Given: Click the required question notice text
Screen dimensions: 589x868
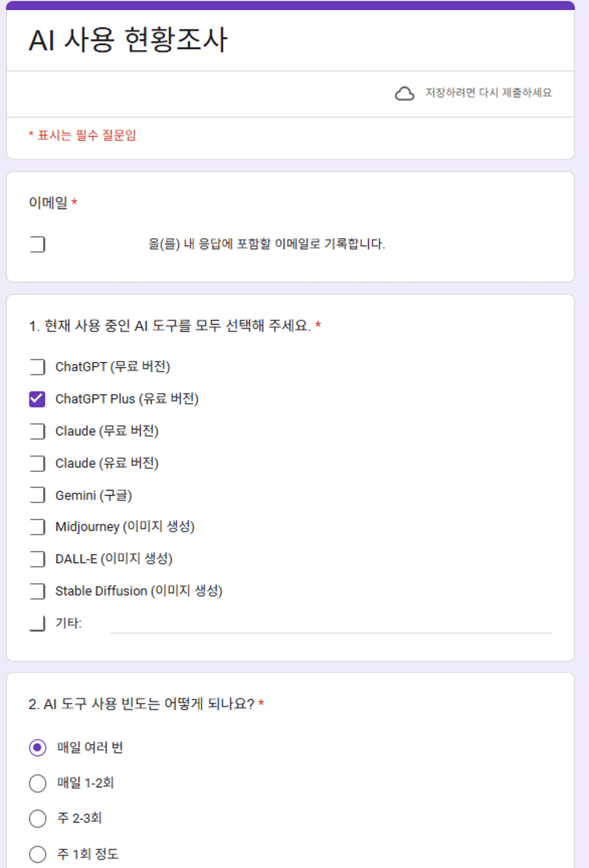Looking at the screenshot, I should 83,136.
